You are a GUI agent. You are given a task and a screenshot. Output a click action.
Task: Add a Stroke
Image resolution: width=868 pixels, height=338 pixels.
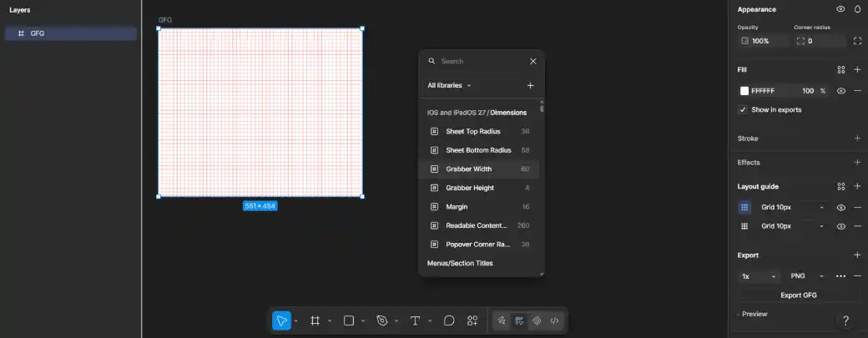point(857,139)
